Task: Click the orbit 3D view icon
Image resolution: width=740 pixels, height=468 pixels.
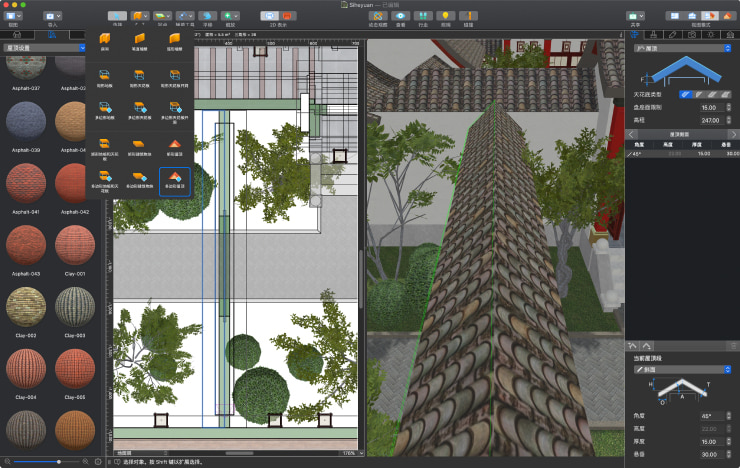Action: [378, 16]
